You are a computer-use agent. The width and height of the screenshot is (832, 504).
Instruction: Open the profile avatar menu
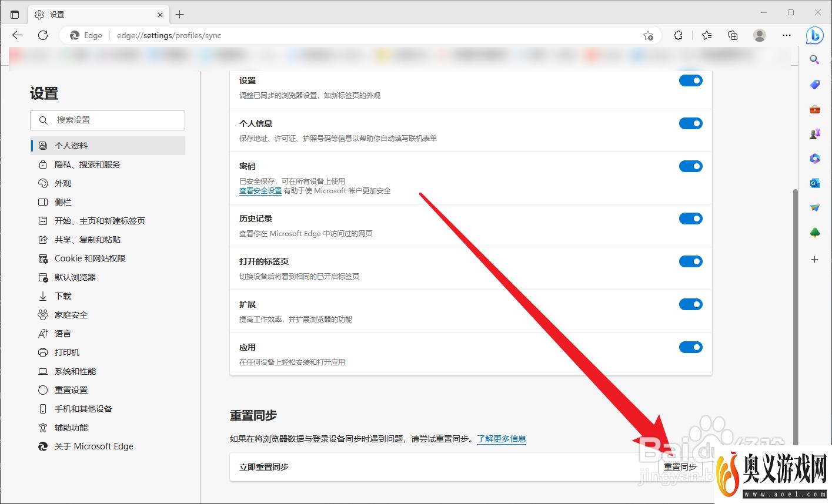[x=760, y=35]
